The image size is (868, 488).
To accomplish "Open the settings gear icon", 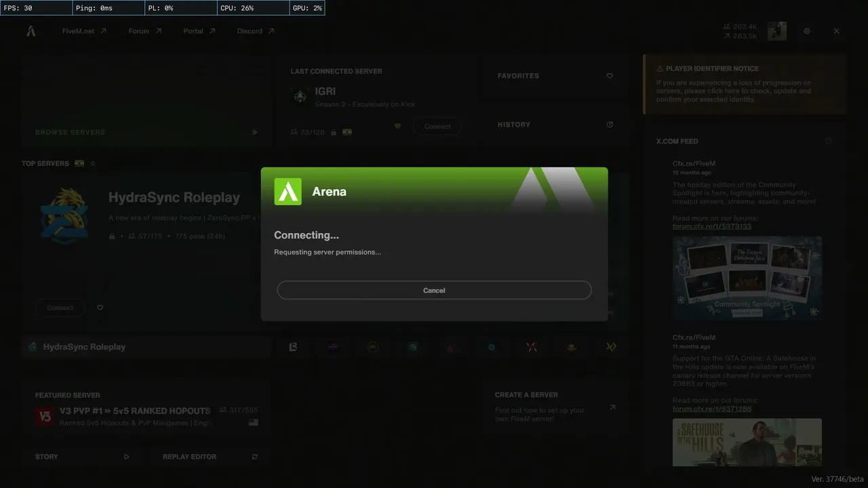I will [x=807, y=31].
